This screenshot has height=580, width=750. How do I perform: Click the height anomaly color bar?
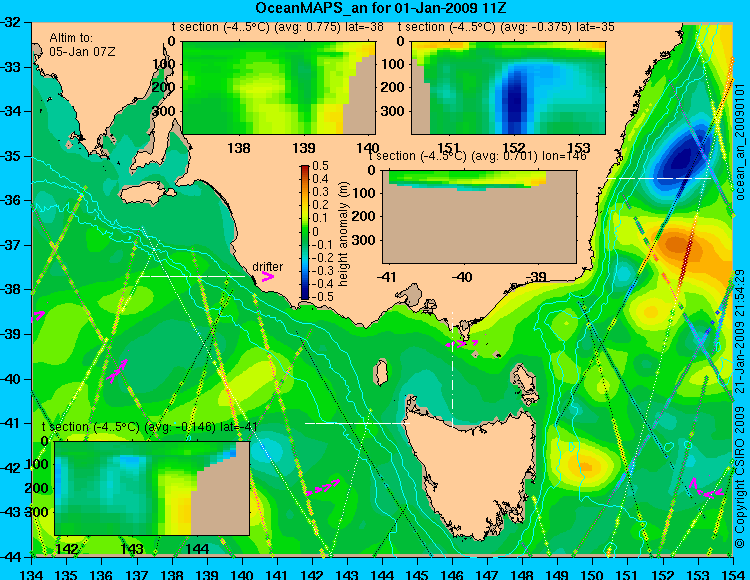point(305,232)
